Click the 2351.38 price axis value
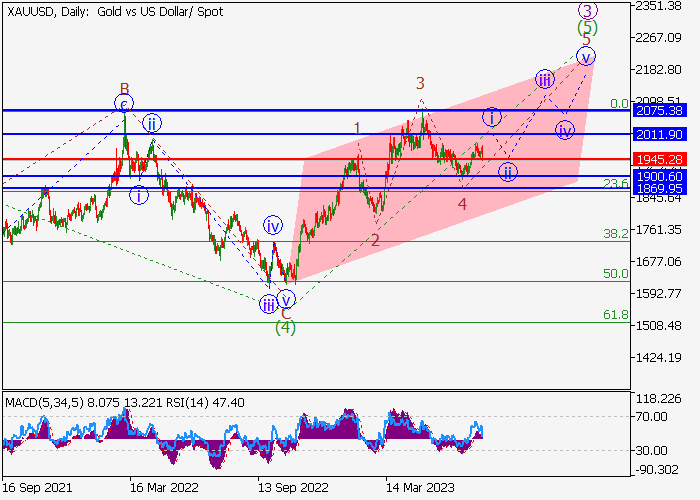The image size is (700, 500). click(x=658, y=6)
